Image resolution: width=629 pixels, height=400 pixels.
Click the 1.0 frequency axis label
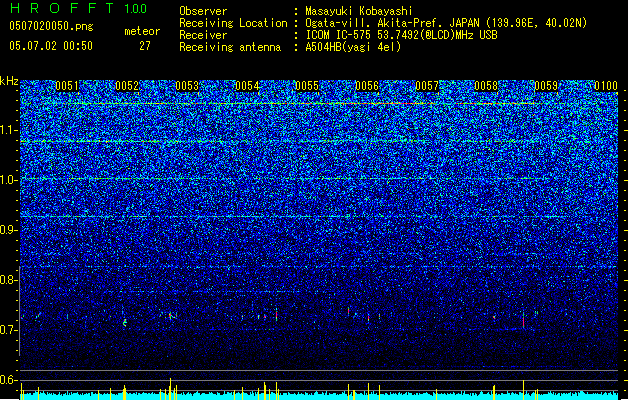[9, 181]
